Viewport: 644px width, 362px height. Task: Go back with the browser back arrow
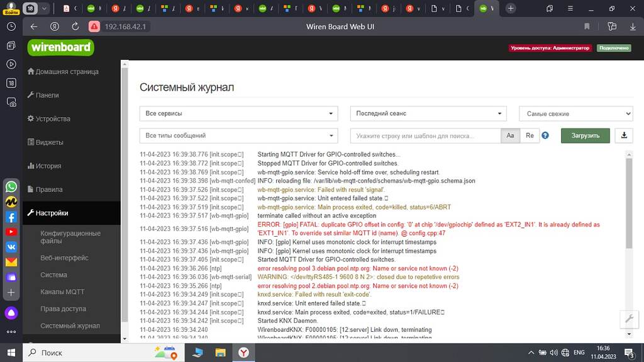click(x=34, y=26)
